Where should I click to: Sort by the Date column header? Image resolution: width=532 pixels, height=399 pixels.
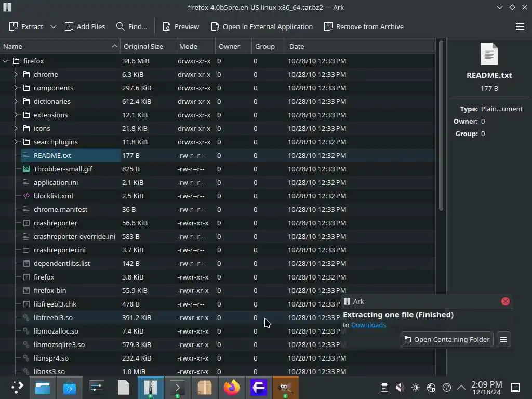pyautogui.click(x=361, y=46)
